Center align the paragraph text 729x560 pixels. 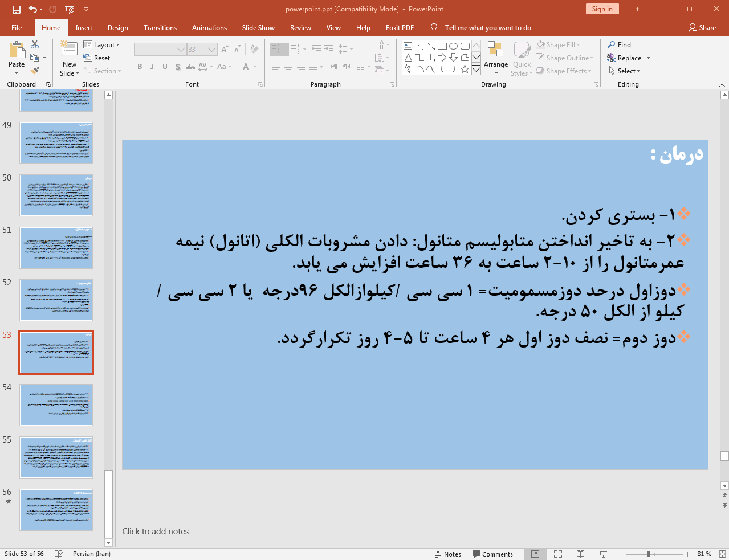point(288,67)
